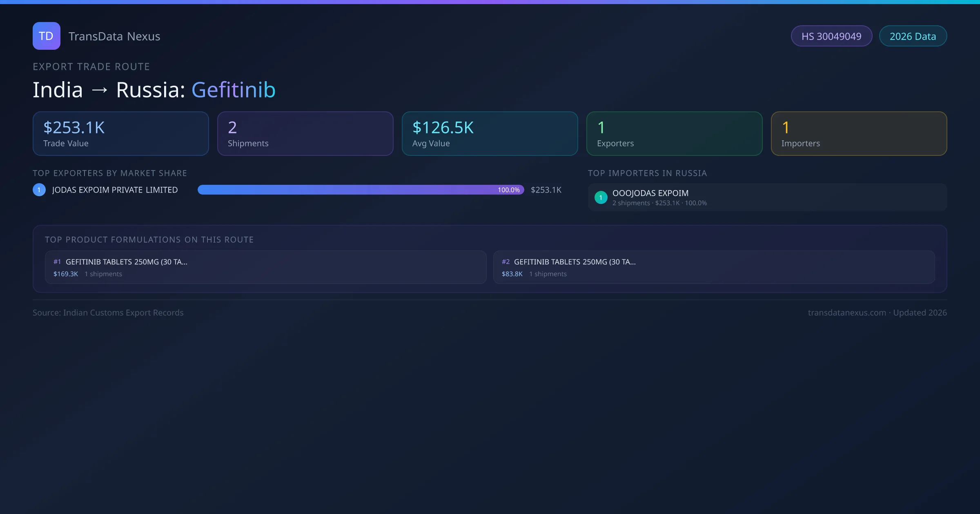This screenshot has width=980, height=514.
Task: Click the Gefitinib title text
Action: (x=234, y=90)
